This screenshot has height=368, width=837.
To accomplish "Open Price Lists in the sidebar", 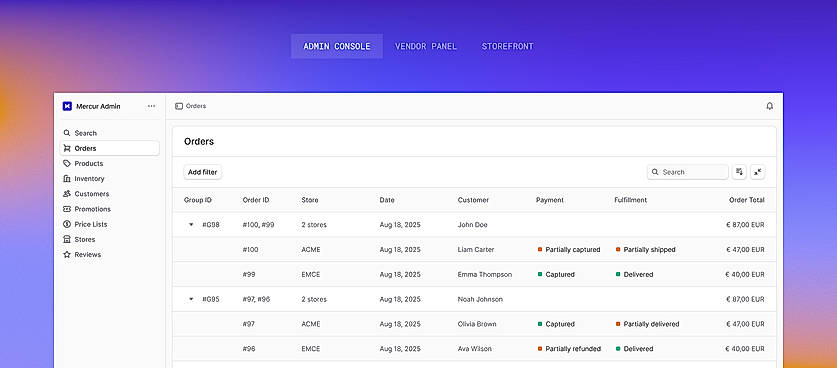I will point(109,224).
